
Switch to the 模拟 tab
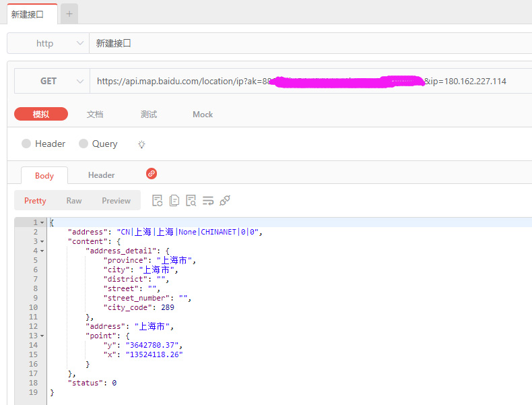pos(41,114)
